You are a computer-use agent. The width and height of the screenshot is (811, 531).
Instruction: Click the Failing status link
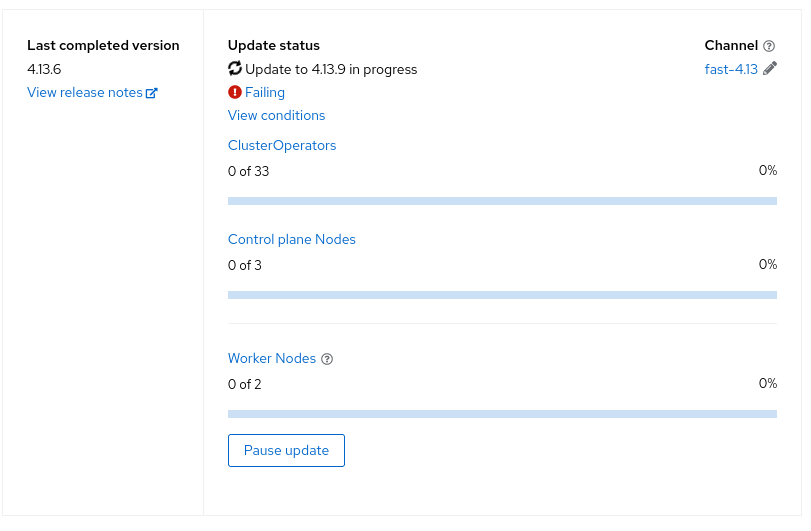point(265,93)
